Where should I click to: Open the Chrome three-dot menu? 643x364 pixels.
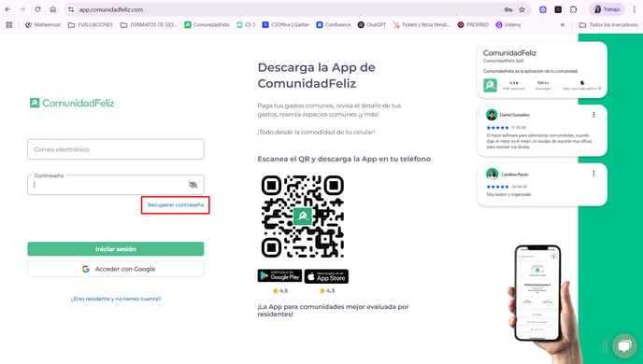click(x=634, y=9)
